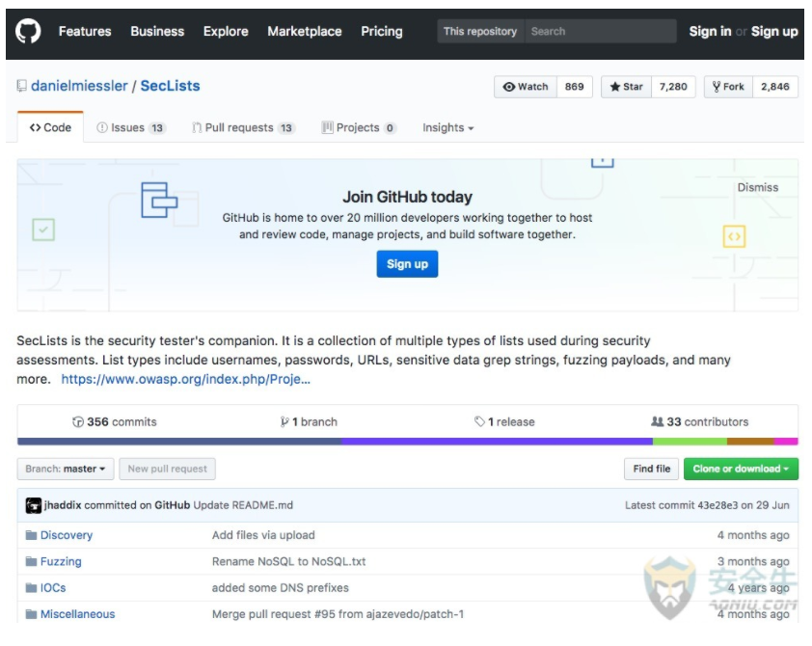Click the Fuzzing folder icon
Image resolution: width=812 pixels, height=646 pixels.
pos(32,561)
